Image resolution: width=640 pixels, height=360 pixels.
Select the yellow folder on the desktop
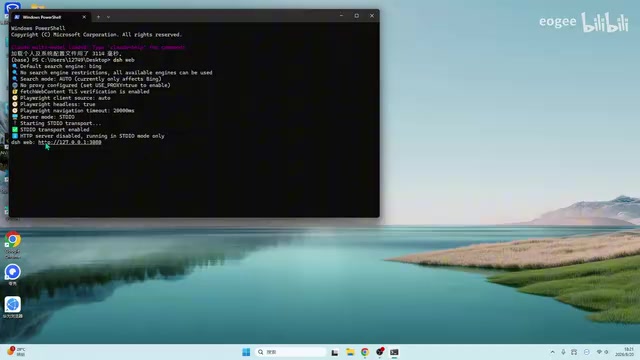click(38, 6)
